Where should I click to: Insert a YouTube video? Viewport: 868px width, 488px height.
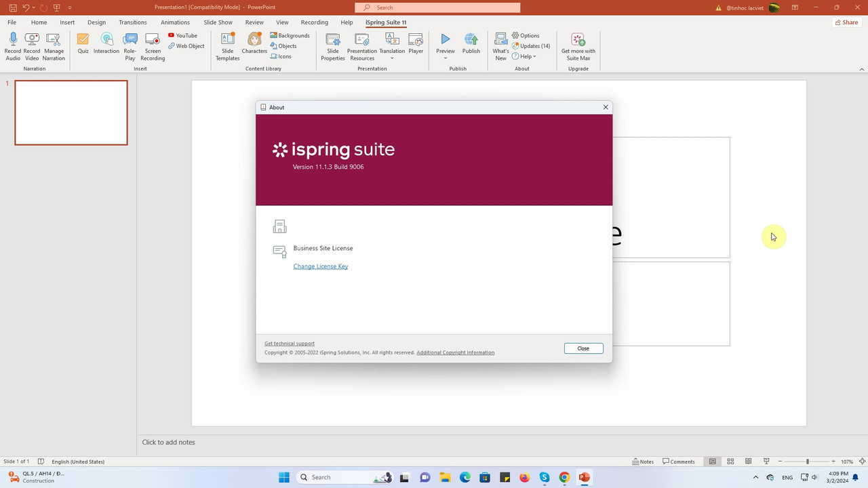point(183,35)
